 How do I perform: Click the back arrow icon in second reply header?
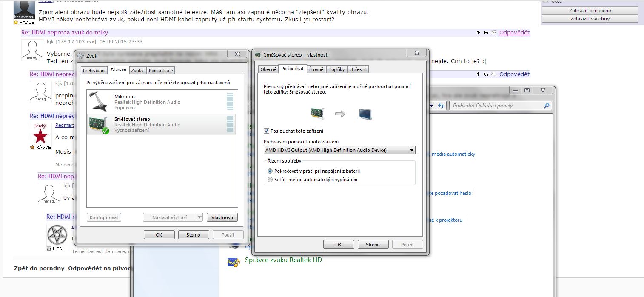(x=486, y=74)
